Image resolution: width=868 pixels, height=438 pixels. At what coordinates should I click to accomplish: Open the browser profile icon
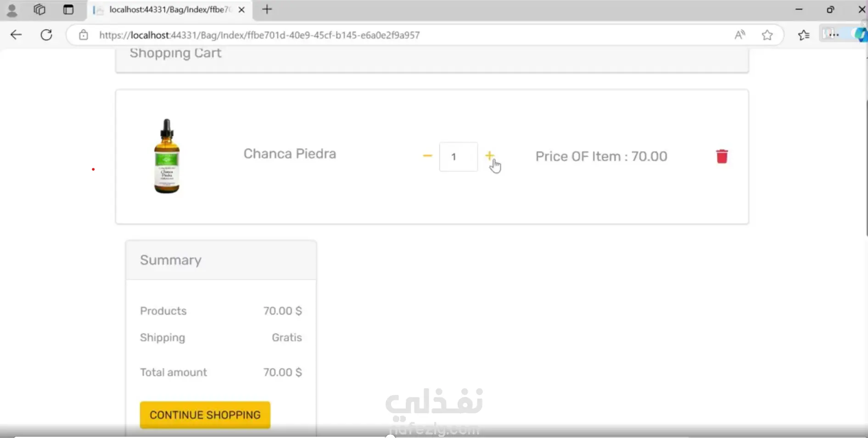click(x=12, y=10)
